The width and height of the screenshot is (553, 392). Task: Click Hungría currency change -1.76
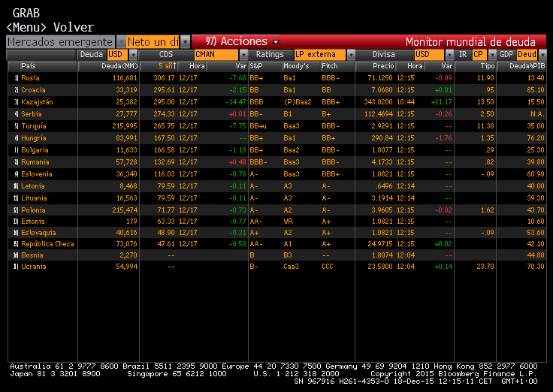[443, 138]
